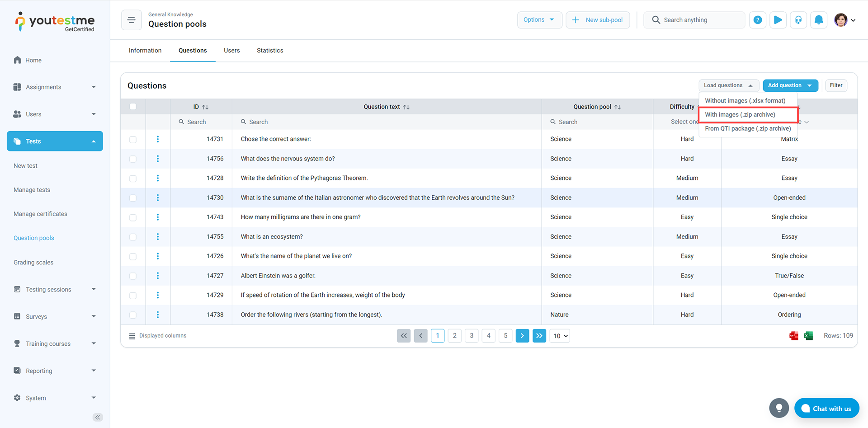This screenshot has height=428, width=868.
Task: Collapse the left sidebar with double chevron
Action: point(98,417)
